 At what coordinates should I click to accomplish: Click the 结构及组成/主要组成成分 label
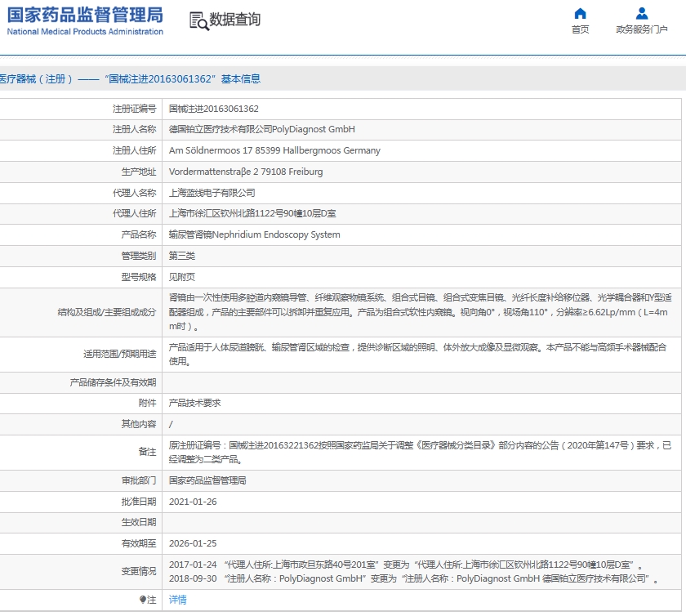point(107,312)
